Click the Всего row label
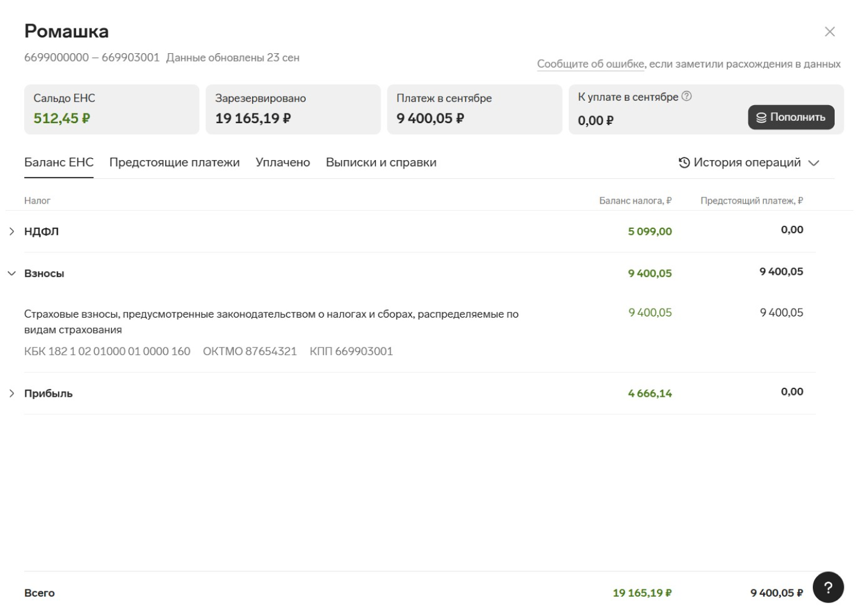 [39, 593]
